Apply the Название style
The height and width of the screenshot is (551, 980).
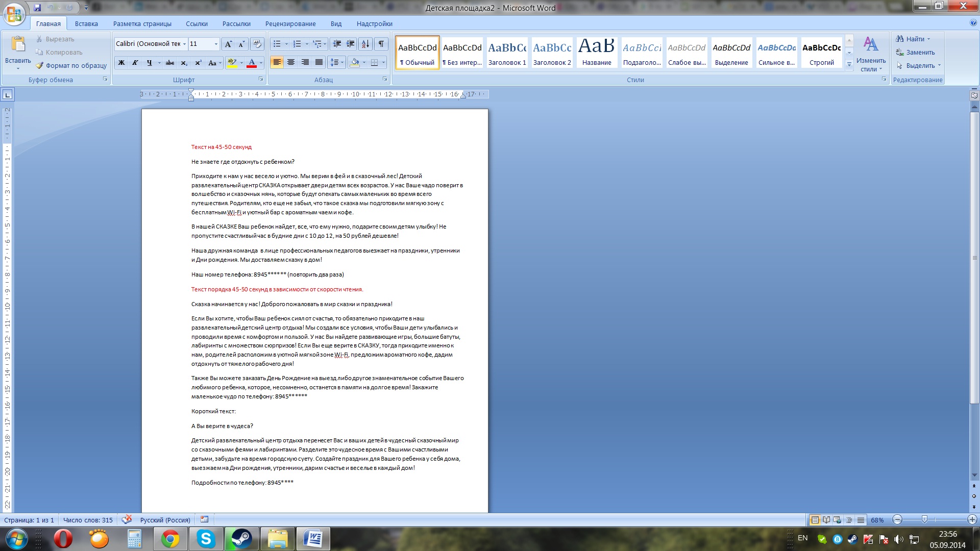(597, 53)
